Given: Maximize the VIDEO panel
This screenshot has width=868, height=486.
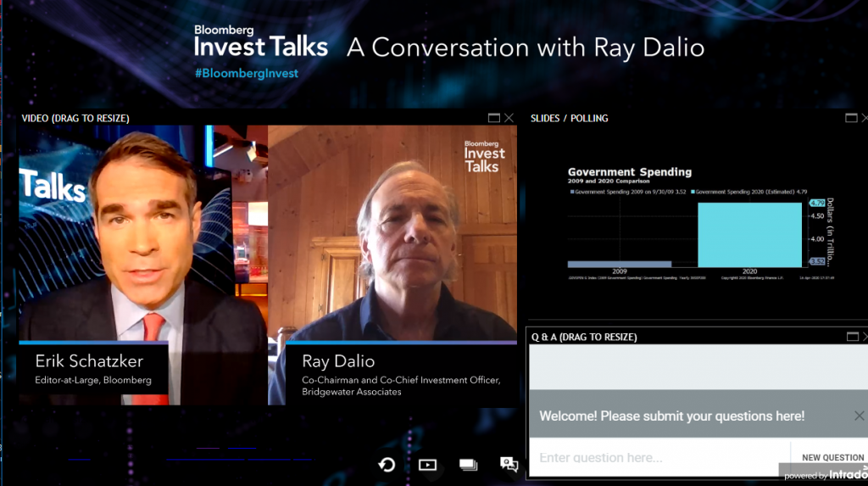Looking at the screenshot, I should pos(494,118).
